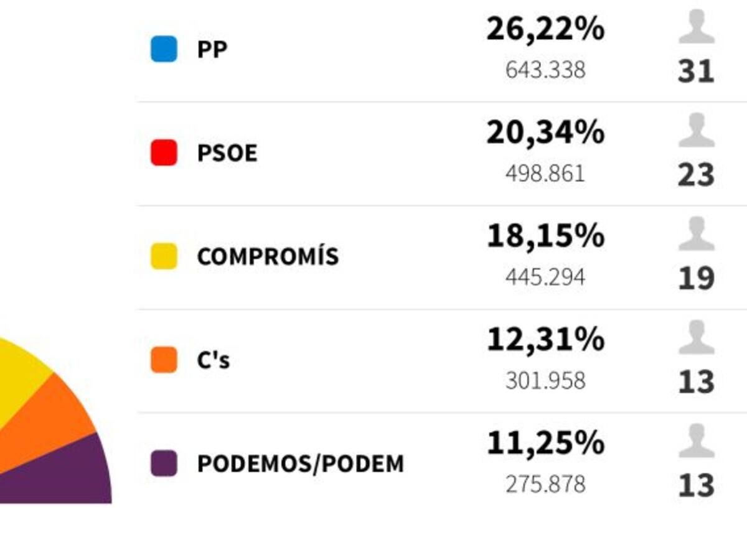Click the purple PODEMOS/PODEM color square
Image resolution: width=747 pixels, height=560 pixels.
click(164, 464)
